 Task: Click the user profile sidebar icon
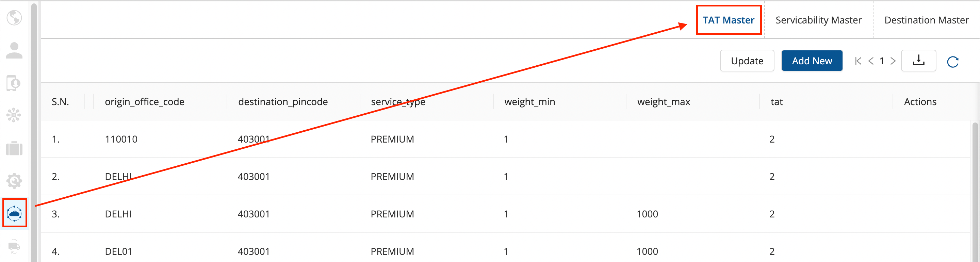click(x=14, y=51)
